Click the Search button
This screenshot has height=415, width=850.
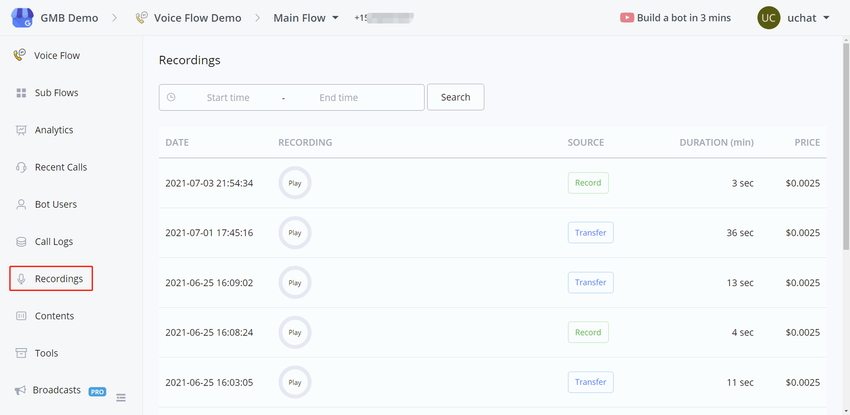pyautogui.click(x=455, y=97)
